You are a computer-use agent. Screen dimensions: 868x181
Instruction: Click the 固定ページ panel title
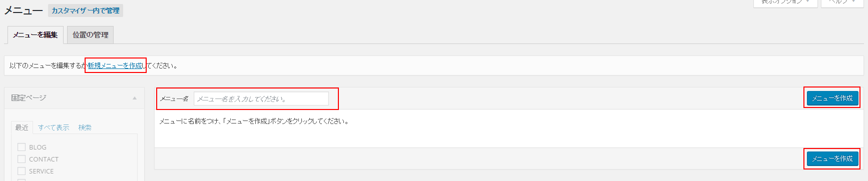[x=29, y=98]
